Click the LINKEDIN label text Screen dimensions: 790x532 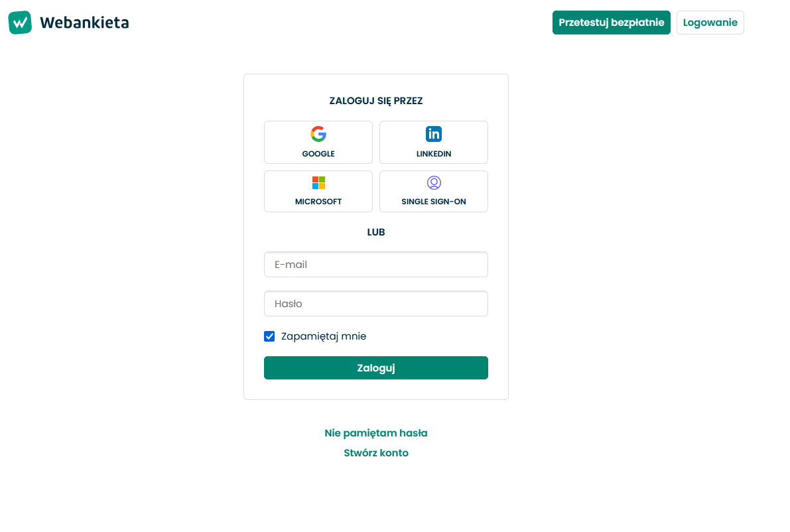point(434,154)
